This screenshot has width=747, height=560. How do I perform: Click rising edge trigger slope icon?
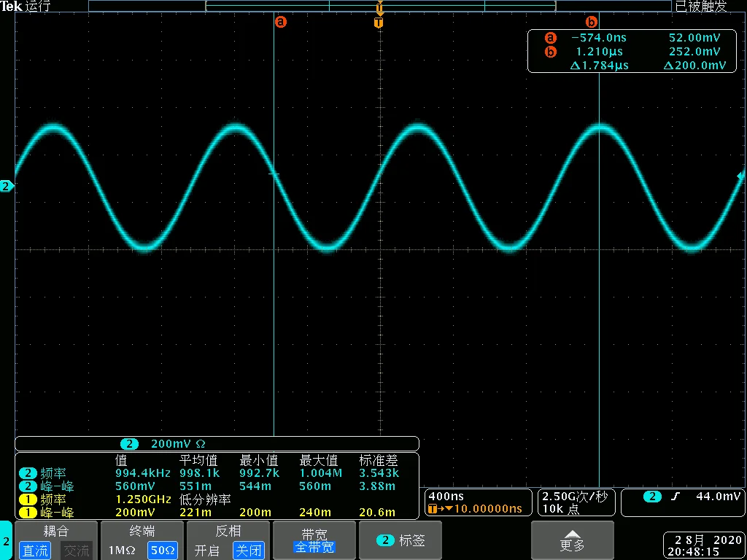click(675, 497)
